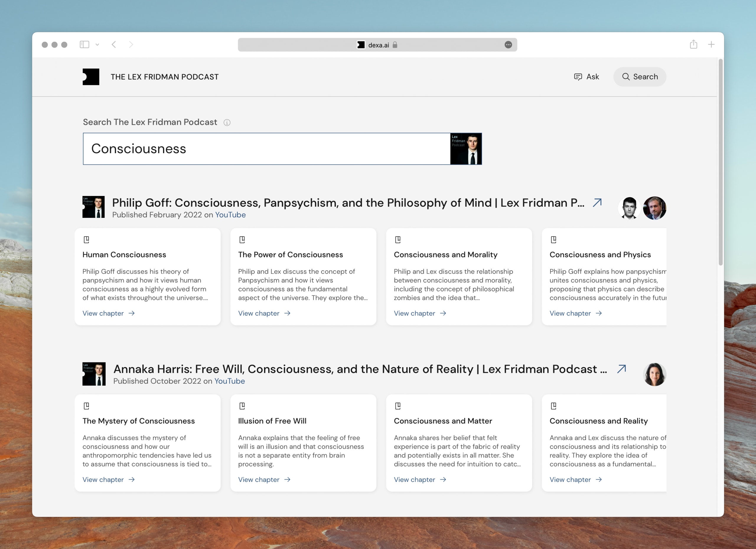View chapter for Illusion of Free Will
This screenshot has height=549, width=756.
[x=264, y=479]
